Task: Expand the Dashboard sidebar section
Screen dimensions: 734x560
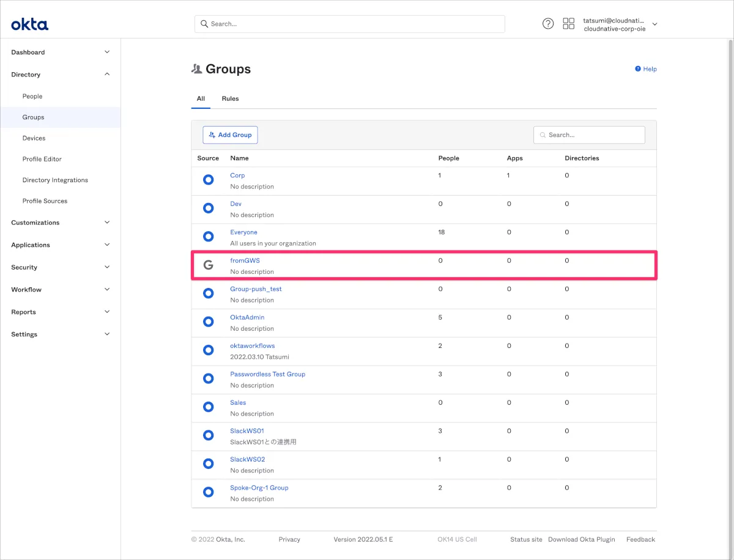Action: tap(60, 53)
